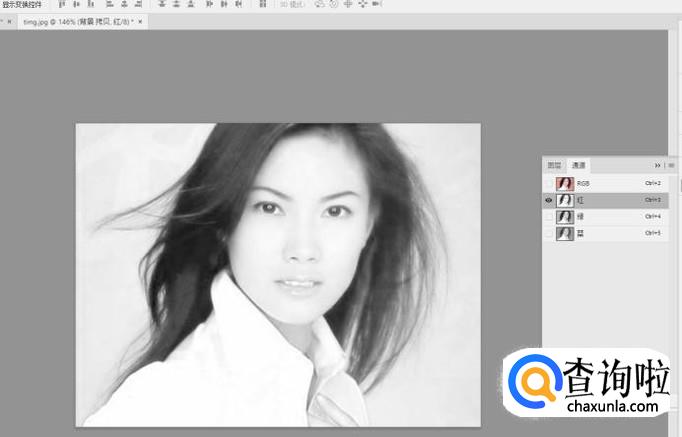Image resolution: width=682 pixels, height=437 pixels.
Task: Close the timg.jpg document tab
Action: pos(140,22)
